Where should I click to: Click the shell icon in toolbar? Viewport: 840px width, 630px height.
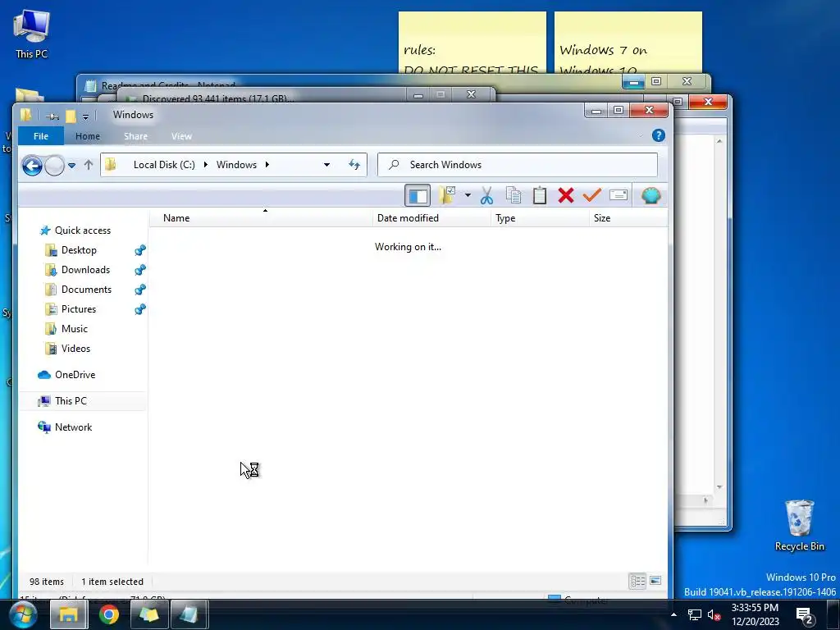coord(651,195)
